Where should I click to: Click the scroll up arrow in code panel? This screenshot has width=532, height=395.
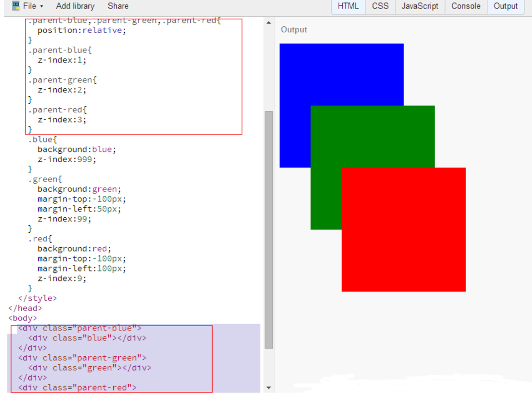tap(269, 23)
